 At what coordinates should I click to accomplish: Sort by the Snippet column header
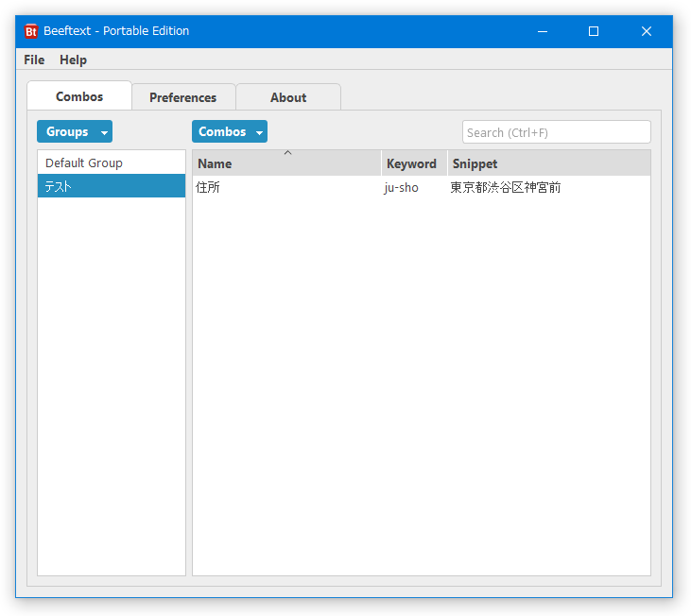pos(549,163)
